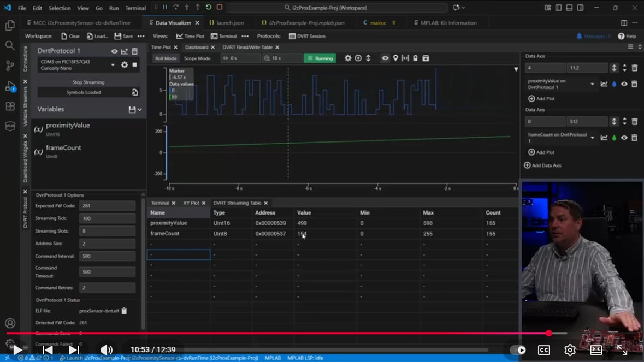Click the load symbols file icon
The width and height of the screenshot is (644, 362).
pyautogui.click(x=134, y=92)
